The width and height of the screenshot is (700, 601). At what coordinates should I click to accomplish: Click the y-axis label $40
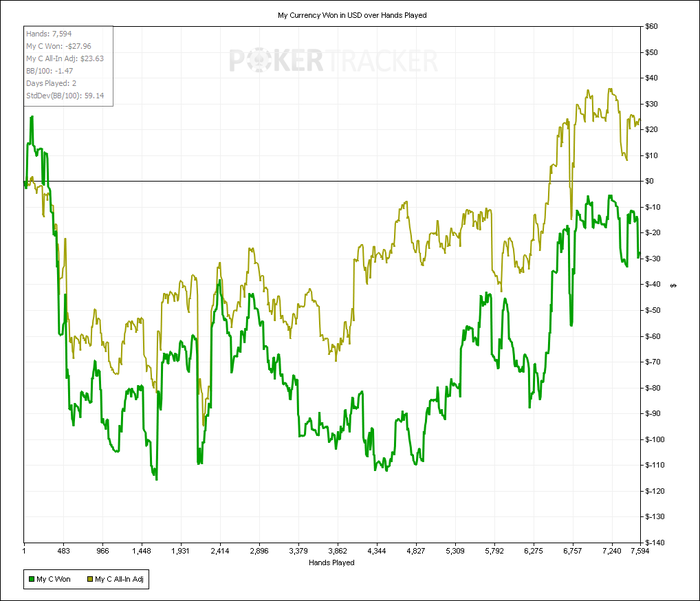click(651, 78)
